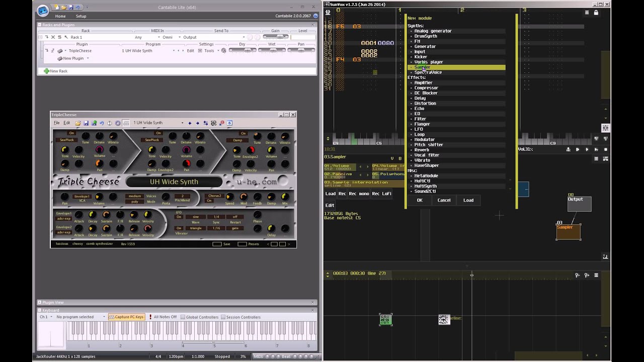
Task: Toggle Capture PC Keys in the Keyboard panel
Action: [x=126, y=317]
